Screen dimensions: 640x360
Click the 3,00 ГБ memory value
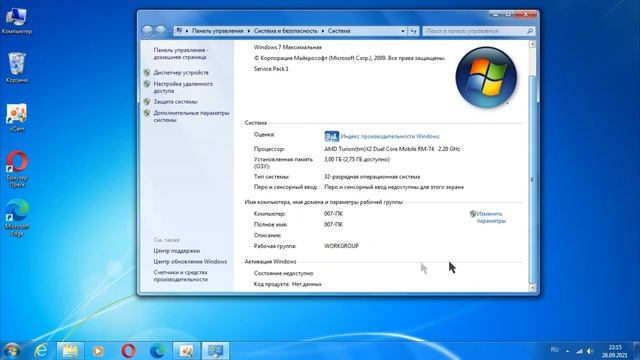pos(357,160)
